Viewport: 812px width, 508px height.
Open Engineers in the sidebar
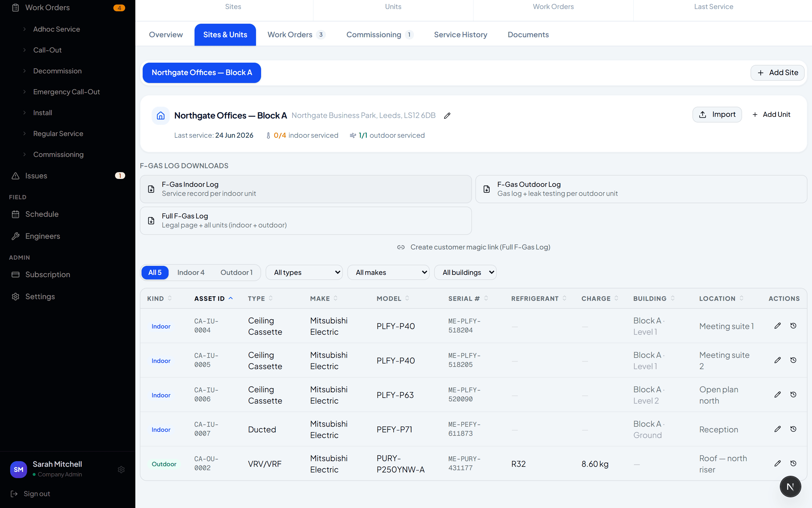67,236
